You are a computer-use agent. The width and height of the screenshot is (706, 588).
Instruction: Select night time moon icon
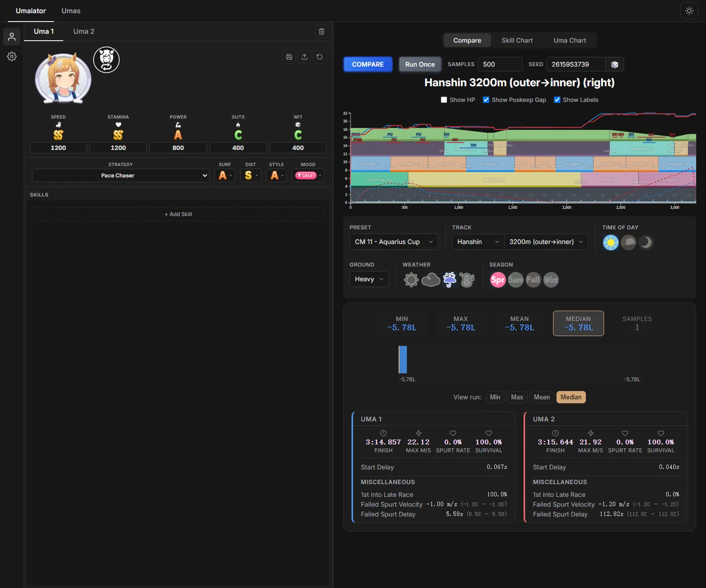point(645,243)
